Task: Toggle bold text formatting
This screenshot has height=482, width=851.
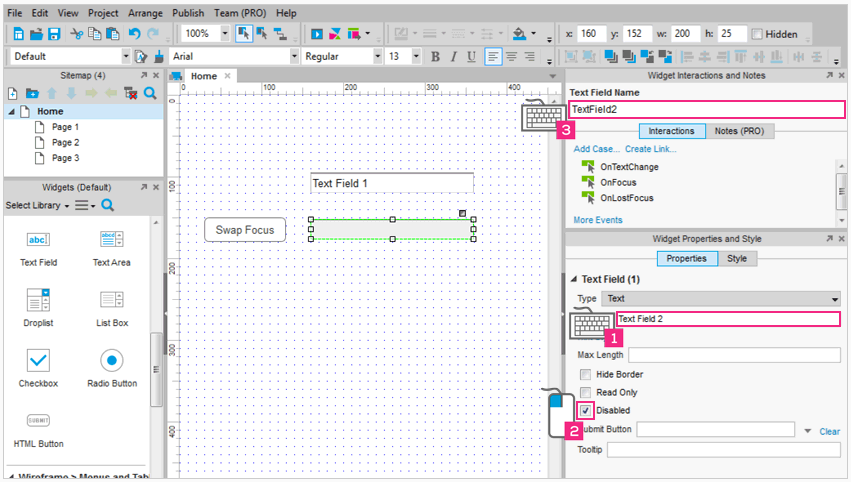Action: pyautogui.click(x=435, y=57)
